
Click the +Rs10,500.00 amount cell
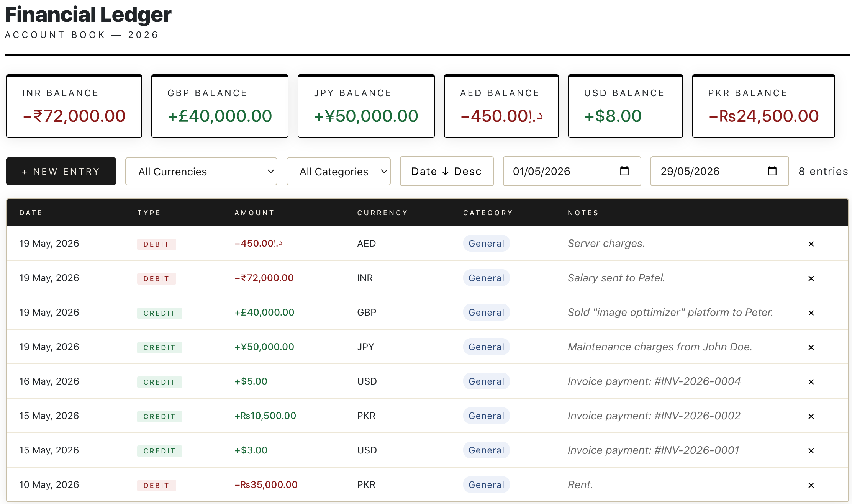pos(265,416)
